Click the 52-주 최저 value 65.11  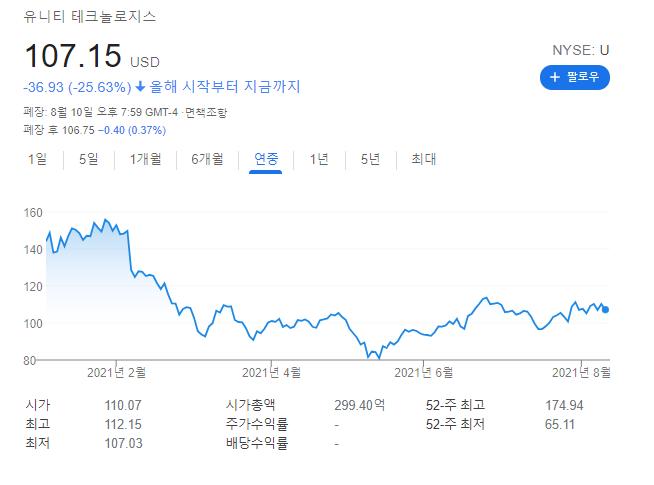(x=560, y=425)
